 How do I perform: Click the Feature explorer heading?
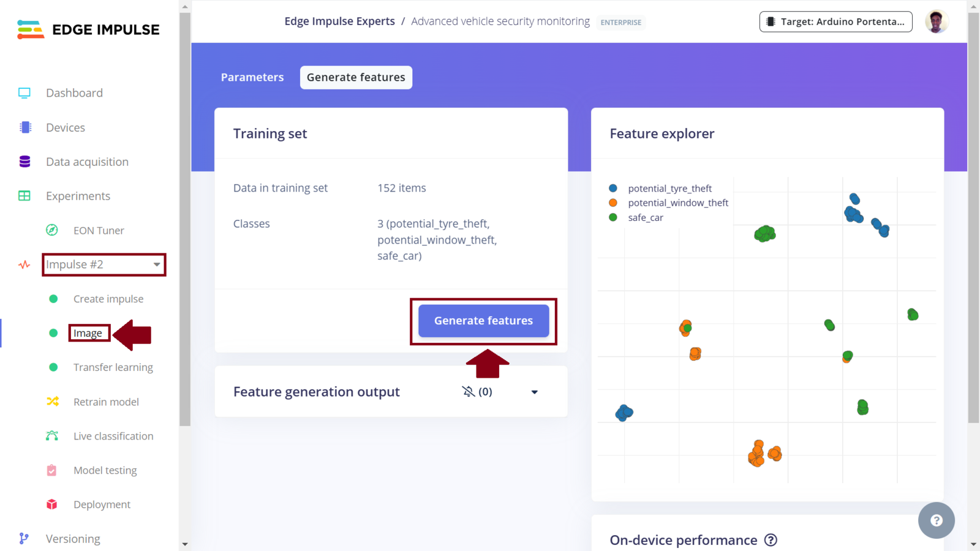pyautogui.click(x=662, y=133)
